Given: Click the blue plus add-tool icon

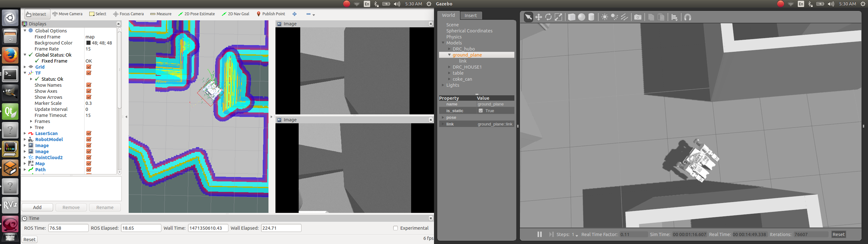Looking at the screenshot, I should 295,14.
